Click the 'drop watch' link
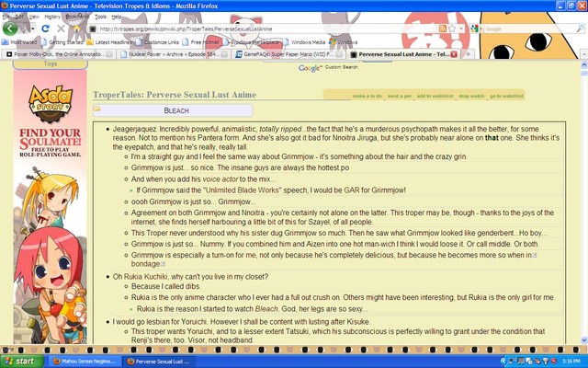The height and width of the screenshot is (368, 588). click(471, 96)
